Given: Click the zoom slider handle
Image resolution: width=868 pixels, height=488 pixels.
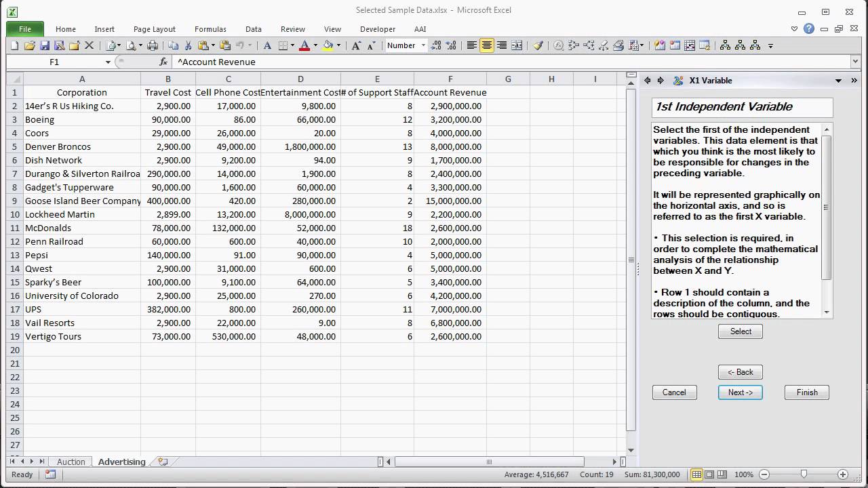Looking at the screenshot, I should coord(804,474).
